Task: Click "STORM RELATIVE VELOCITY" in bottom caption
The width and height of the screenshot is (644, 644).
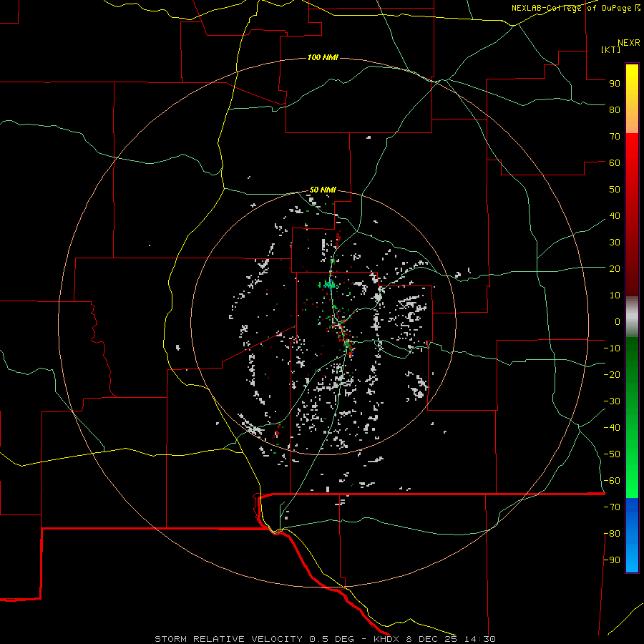Action: 229,639
